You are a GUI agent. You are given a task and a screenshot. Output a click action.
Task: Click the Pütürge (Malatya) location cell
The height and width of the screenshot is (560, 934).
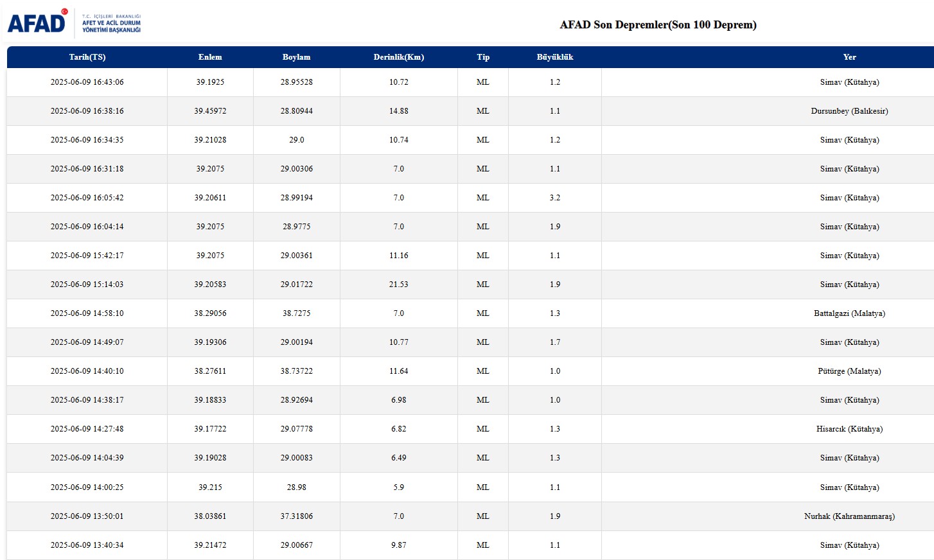click(849, 371)
